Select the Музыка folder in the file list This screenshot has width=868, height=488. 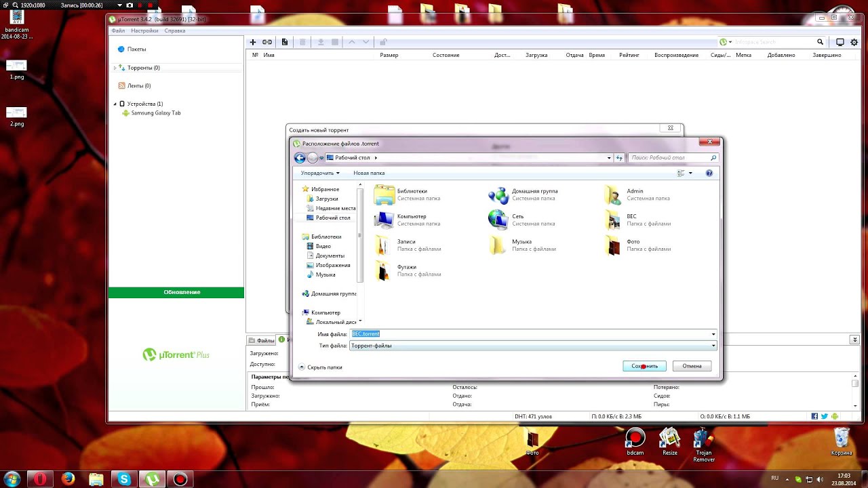[522, 245]
